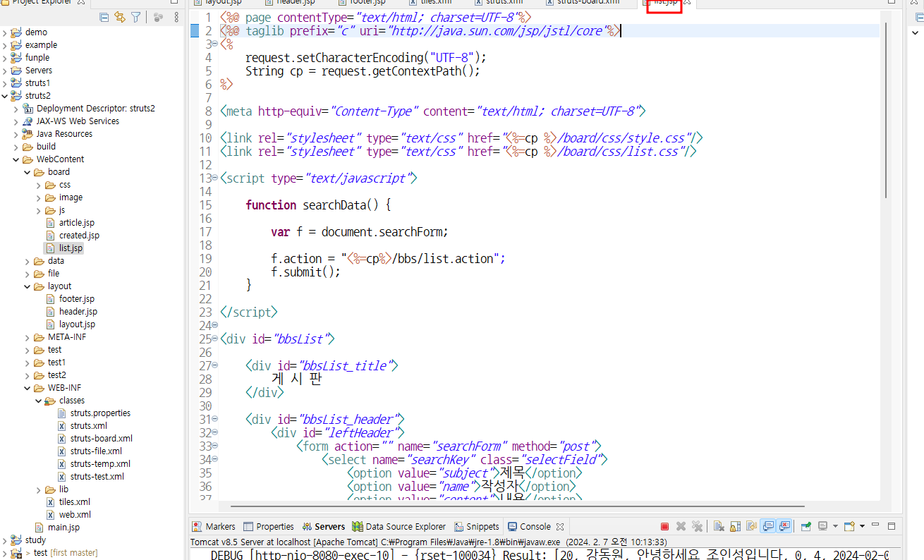This screenshot has width=924, height=560.
Task: Expand the struts1 project node
Action: point(5,83)
